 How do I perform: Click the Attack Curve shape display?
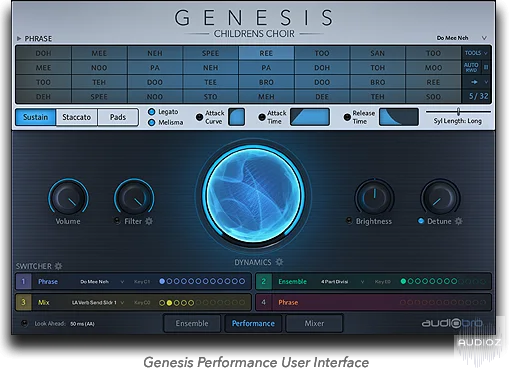[x=237, y=117]
